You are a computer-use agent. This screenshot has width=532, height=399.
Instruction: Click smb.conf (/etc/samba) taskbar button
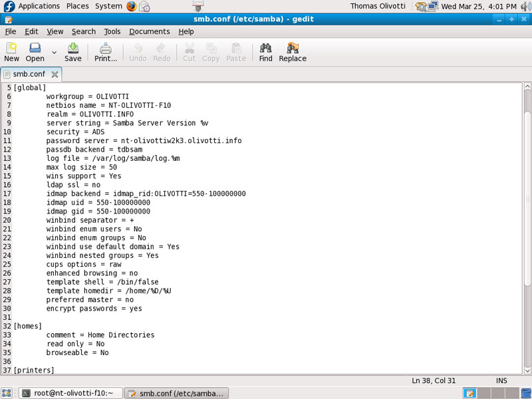click(176, 393)
